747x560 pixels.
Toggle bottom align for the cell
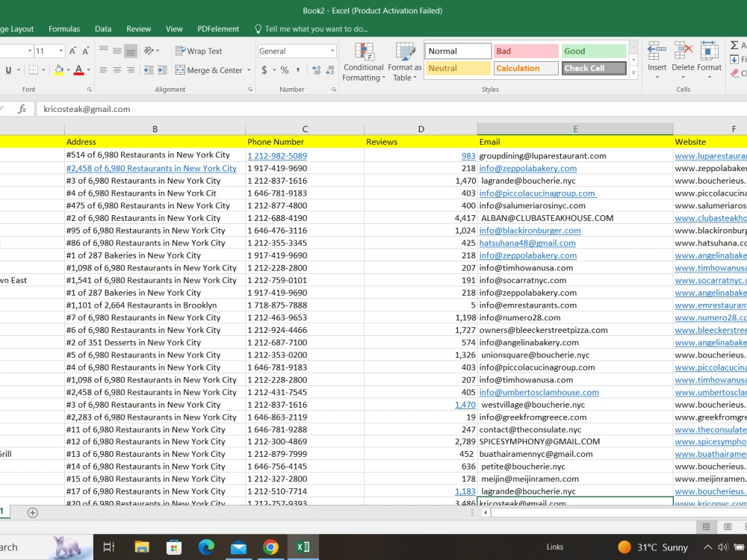(x=131, y=51)
